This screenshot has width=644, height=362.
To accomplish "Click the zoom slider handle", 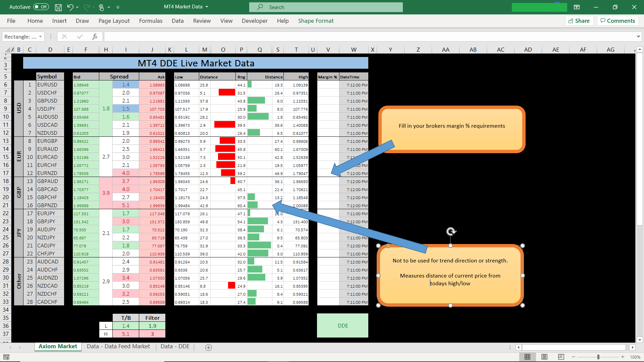I will [x=598, y=357].
